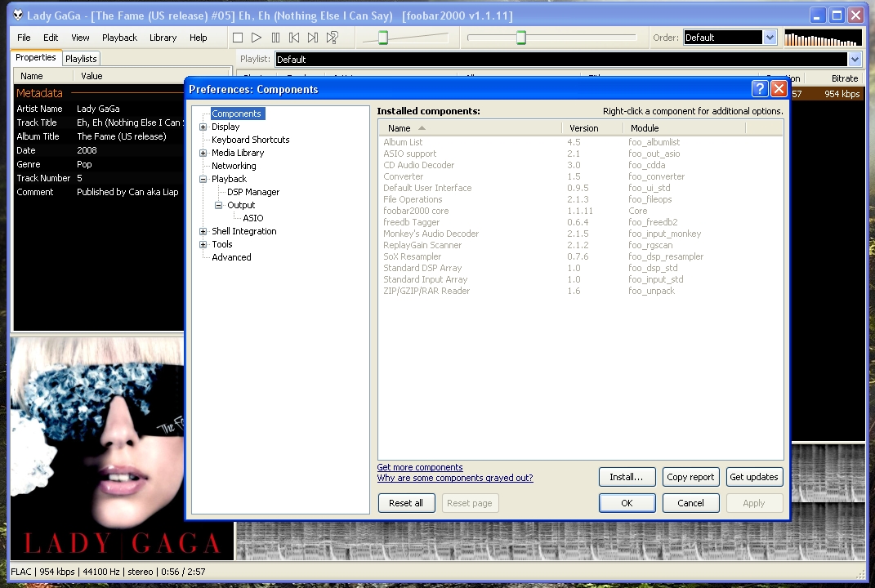Viewport: 875px width, 588px height.
Task: Expand the Display tree node
Action: [x=203, y=127]
